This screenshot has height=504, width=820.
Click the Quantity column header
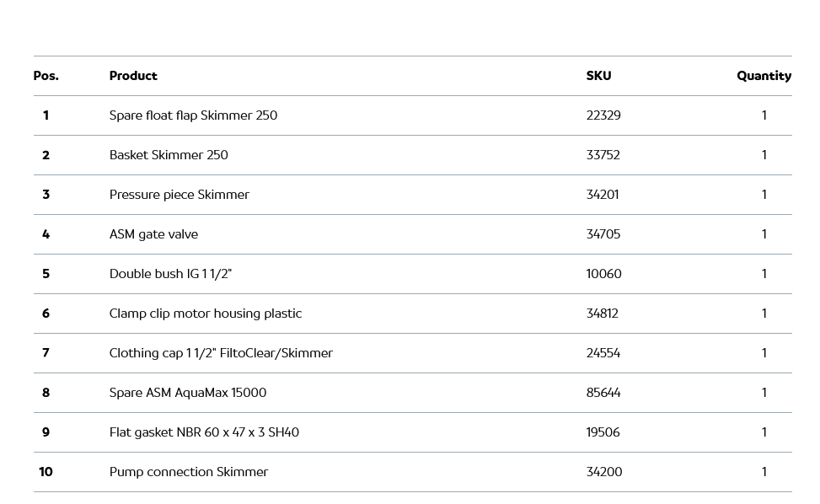click(764, 76)
